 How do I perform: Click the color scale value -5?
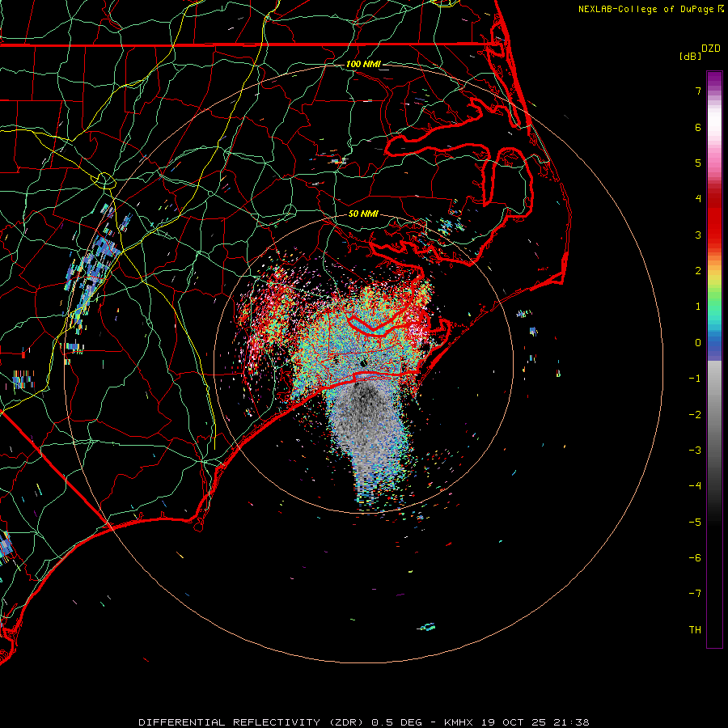click(695, 523)
